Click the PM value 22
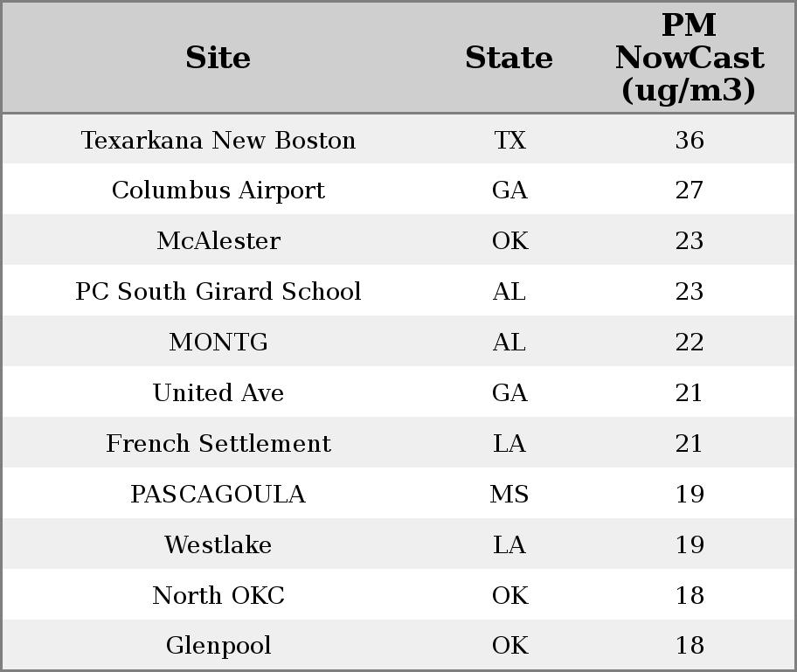The width and height of the screenshot is (797, 672). (690, 342)
